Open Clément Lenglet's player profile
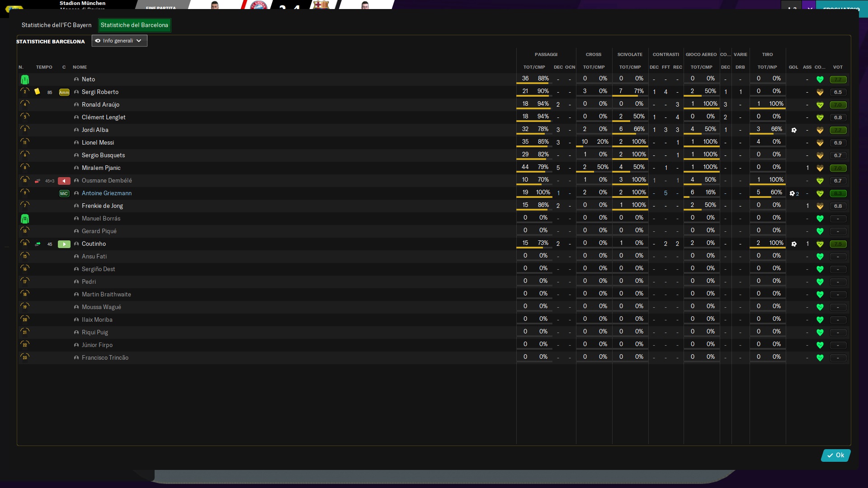 click(104, 117)
